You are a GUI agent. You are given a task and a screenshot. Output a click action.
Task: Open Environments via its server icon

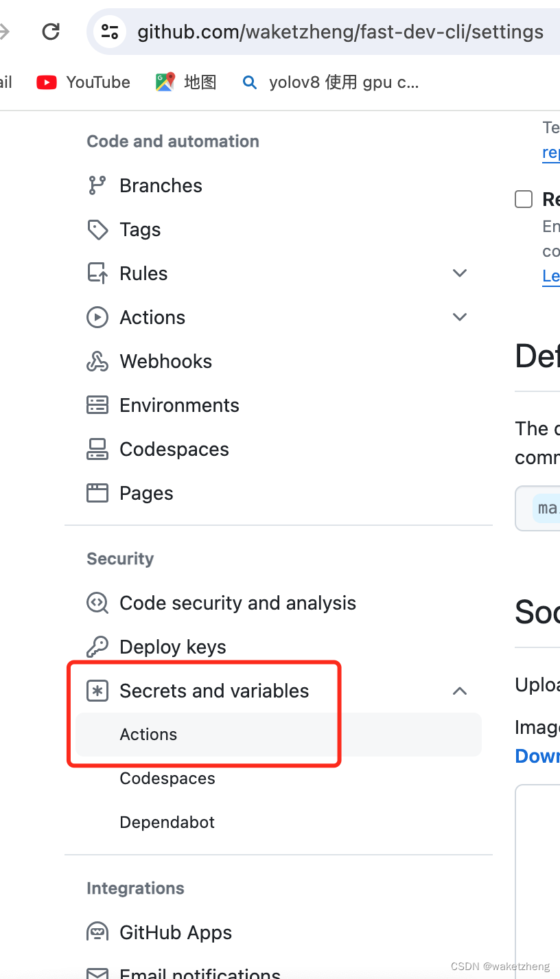(x=97, y=405)
